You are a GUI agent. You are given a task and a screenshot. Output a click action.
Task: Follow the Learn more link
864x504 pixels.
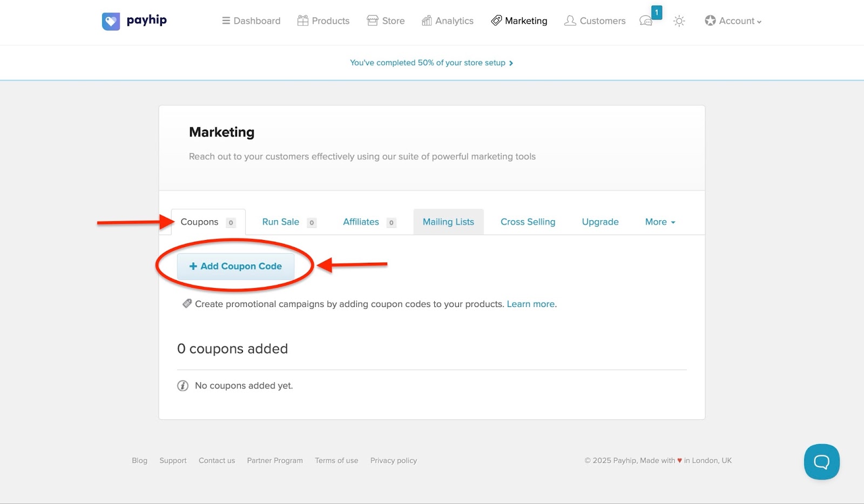click(x=530, y=304)
